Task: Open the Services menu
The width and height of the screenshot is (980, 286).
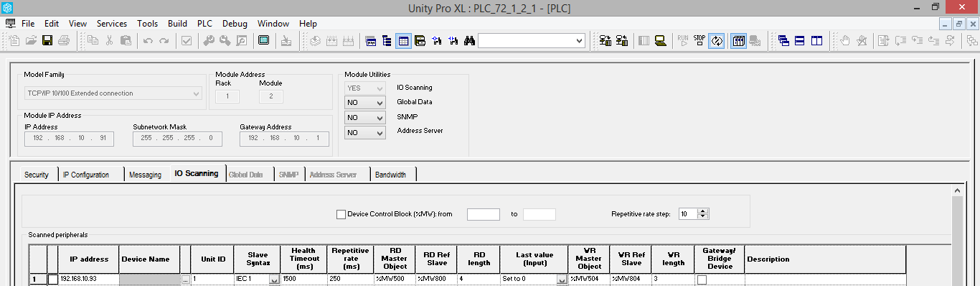Action: (112, 24)
